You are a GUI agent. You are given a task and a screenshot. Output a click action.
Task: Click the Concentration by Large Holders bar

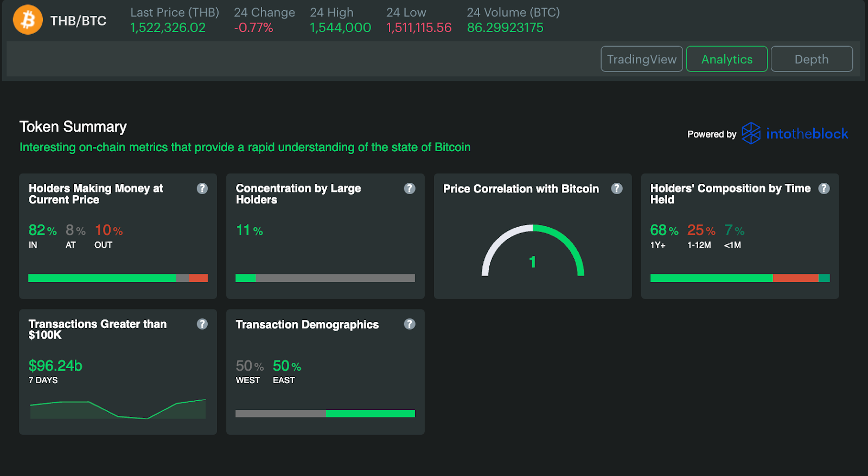tap(325, 278)
